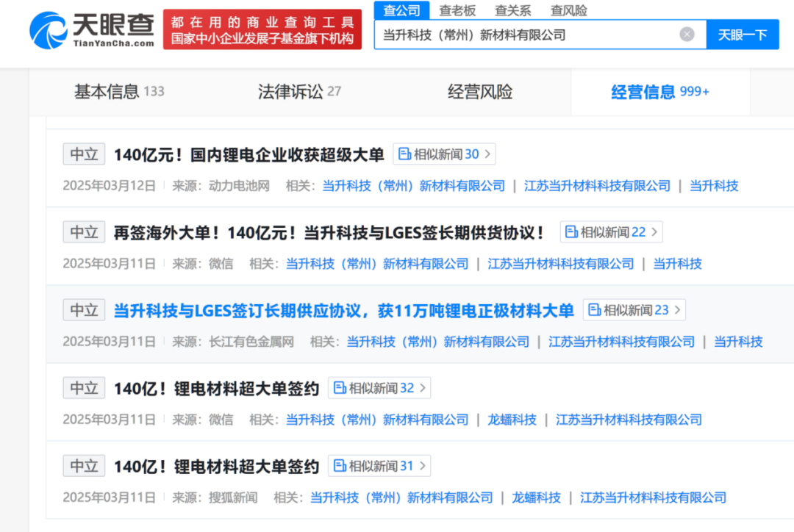794x532 pixels.
Task: Click 江苏当升材料科技有限公司 link in first article
Action: pos(596,186)
